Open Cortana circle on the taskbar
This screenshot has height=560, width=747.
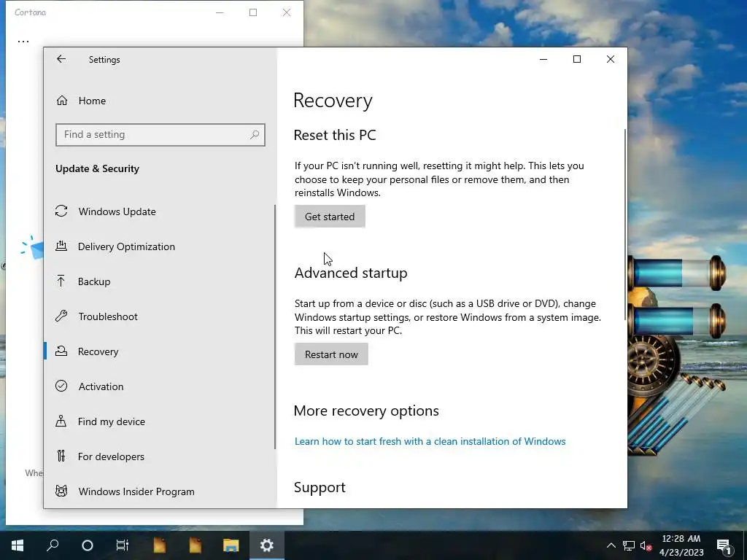[x=88, y=545]
